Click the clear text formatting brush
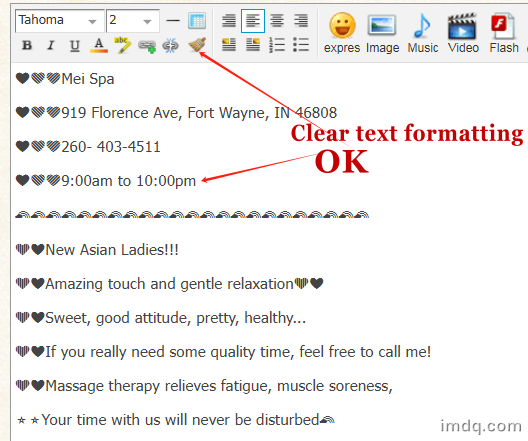 (197, 45)
